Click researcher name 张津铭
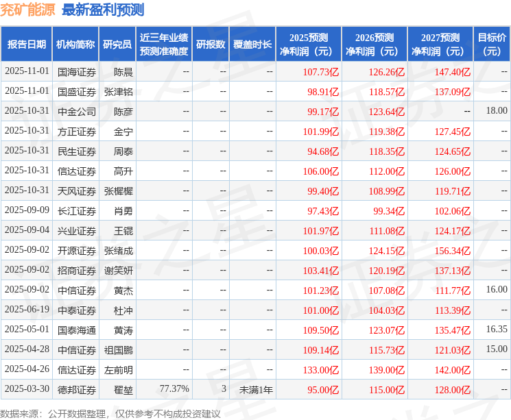Viewport: 511px width, 420px height. pyautogui.click(x=119, y=92)
